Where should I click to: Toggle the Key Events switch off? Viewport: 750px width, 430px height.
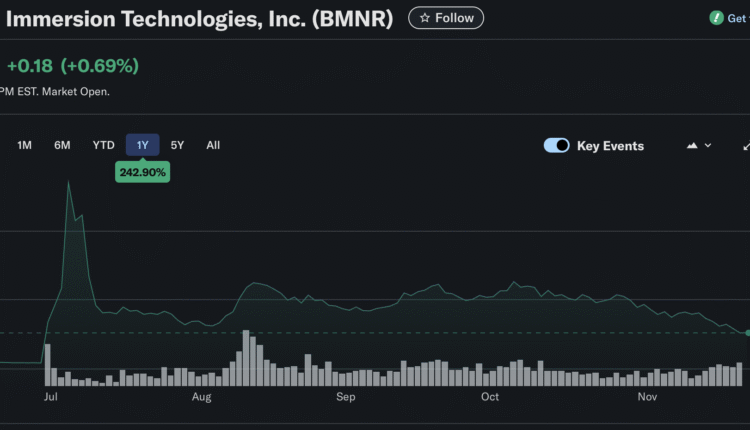[556, 146]
